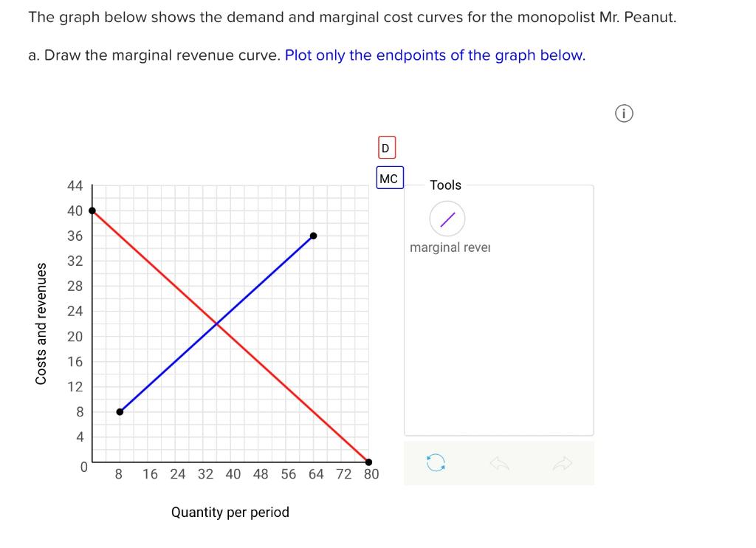The image size is (756, 548).
Task: Click the Quantity per period axis label
Action: point(230,512)
